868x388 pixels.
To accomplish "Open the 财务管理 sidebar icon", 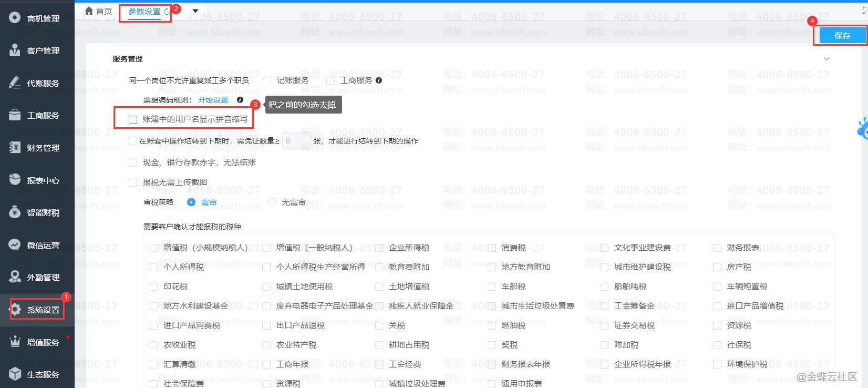I will click(15, 147).
